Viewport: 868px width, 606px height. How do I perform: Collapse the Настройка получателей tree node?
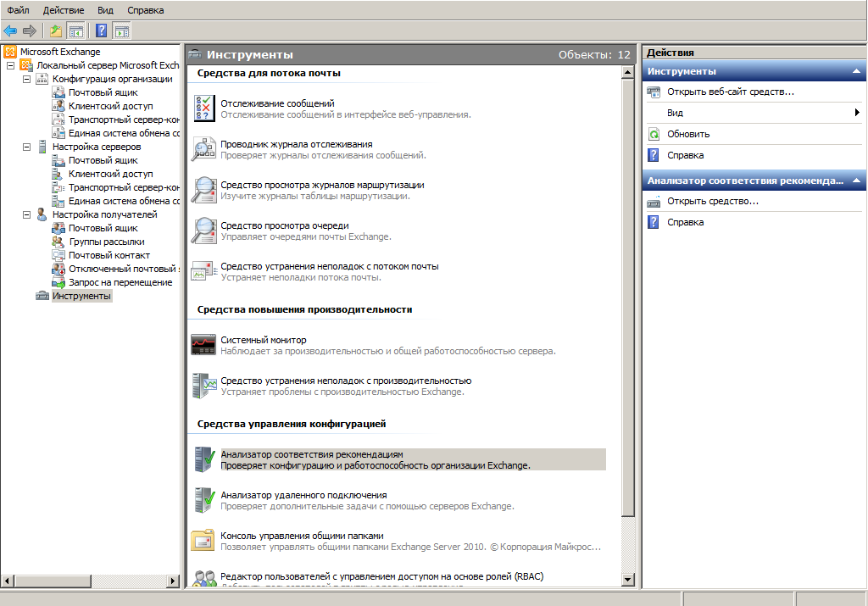pos(26,214)
